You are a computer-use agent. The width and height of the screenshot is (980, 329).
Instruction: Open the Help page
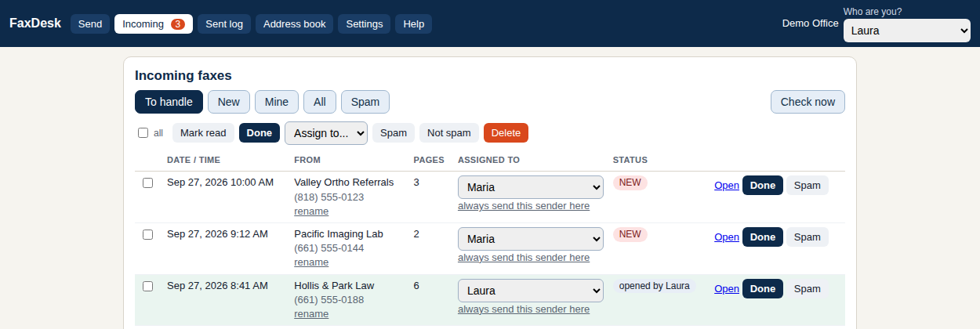(x=414, y=24)
